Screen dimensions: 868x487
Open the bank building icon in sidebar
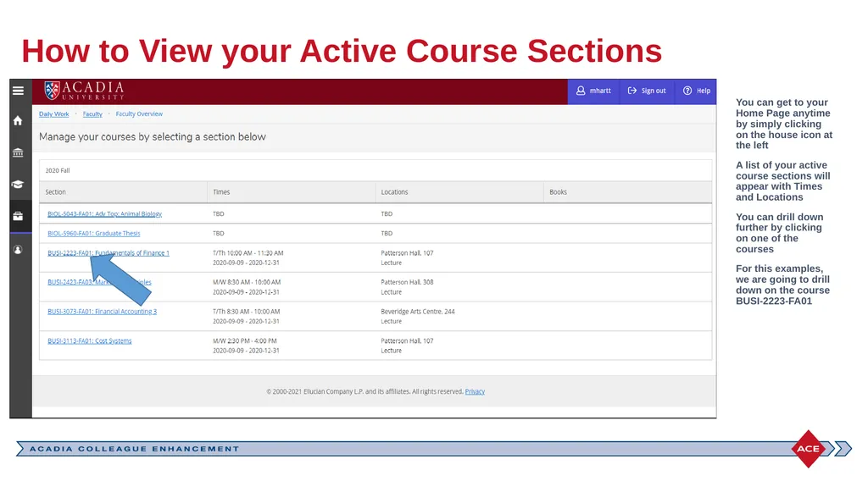tap(18, 152)
